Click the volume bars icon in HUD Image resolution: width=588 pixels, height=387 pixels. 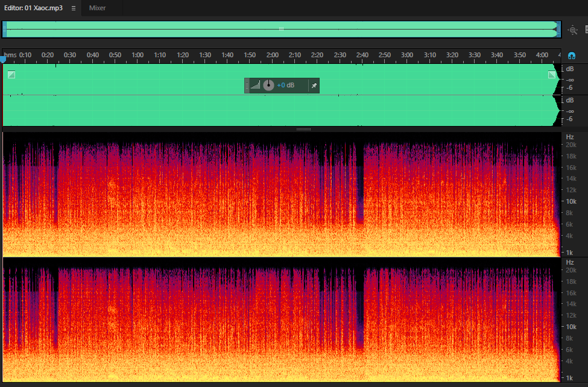pos(255,85)
